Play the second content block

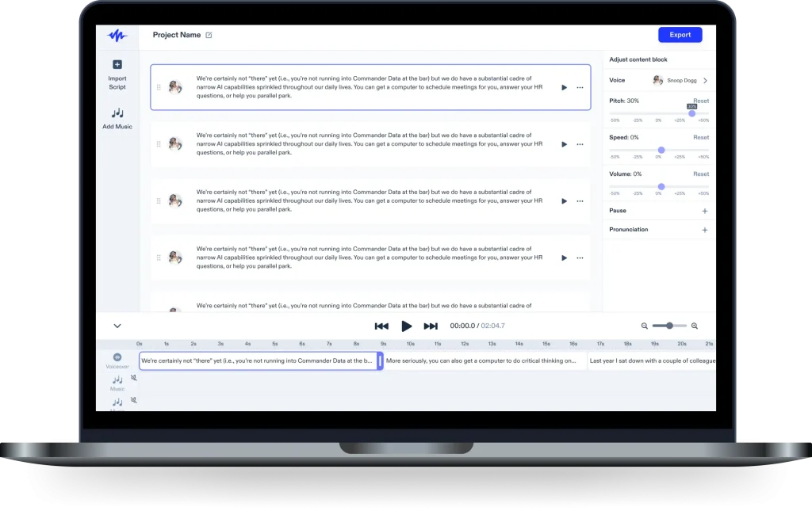pos(564,144)
